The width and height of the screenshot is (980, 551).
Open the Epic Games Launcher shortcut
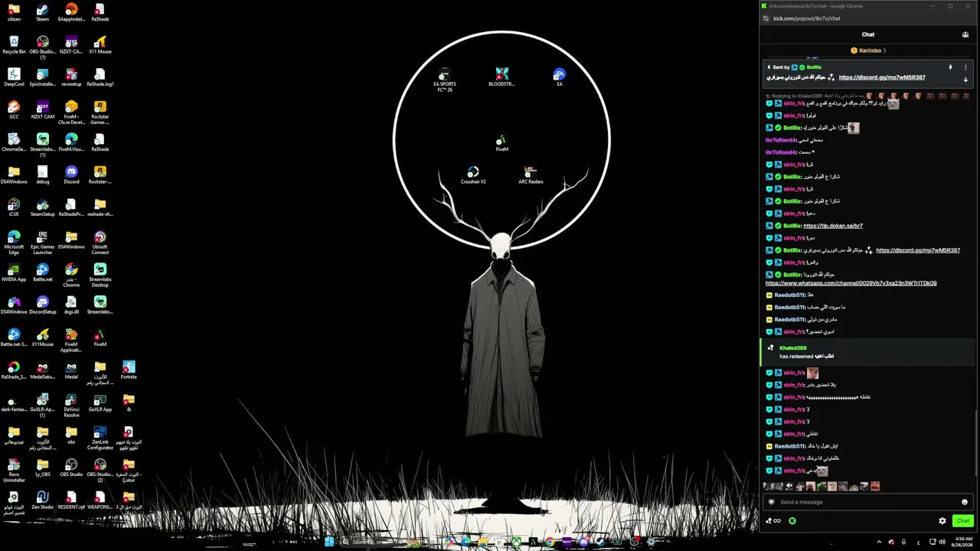tap(42, 243)
